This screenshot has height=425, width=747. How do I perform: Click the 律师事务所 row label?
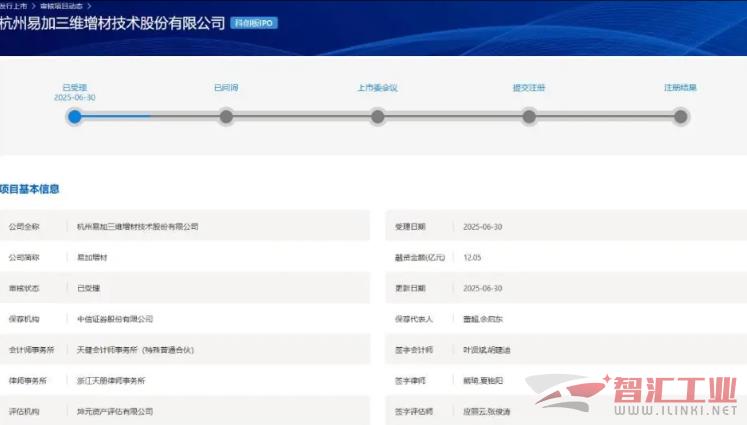coord(28,380)
